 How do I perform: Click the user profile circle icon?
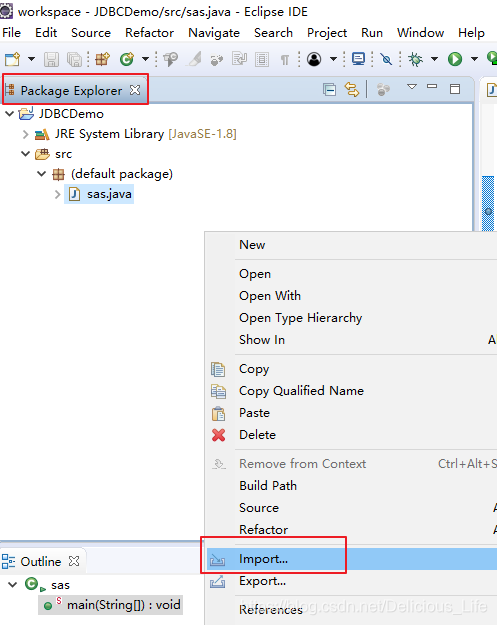314,59
